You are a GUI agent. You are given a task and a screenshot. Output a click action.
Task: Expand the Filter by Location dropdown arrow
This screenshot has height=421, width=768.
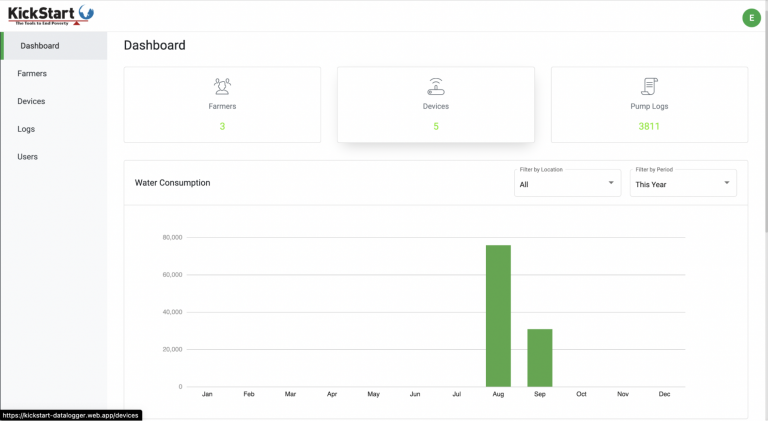coord(611,183)
